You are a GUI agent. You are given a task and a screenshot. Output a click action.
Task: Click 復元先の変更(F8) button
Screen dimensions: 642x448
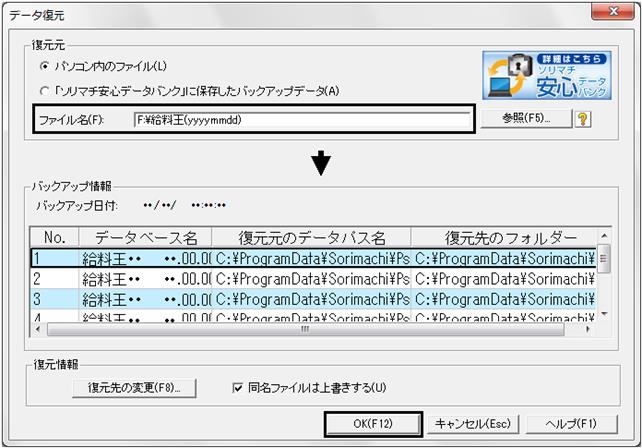(x=134, y=387)
